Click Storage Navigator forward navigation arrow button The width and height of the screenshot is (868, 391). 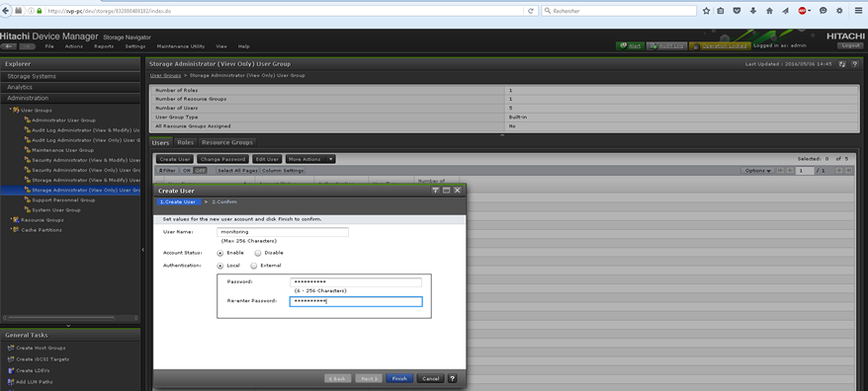28,46
